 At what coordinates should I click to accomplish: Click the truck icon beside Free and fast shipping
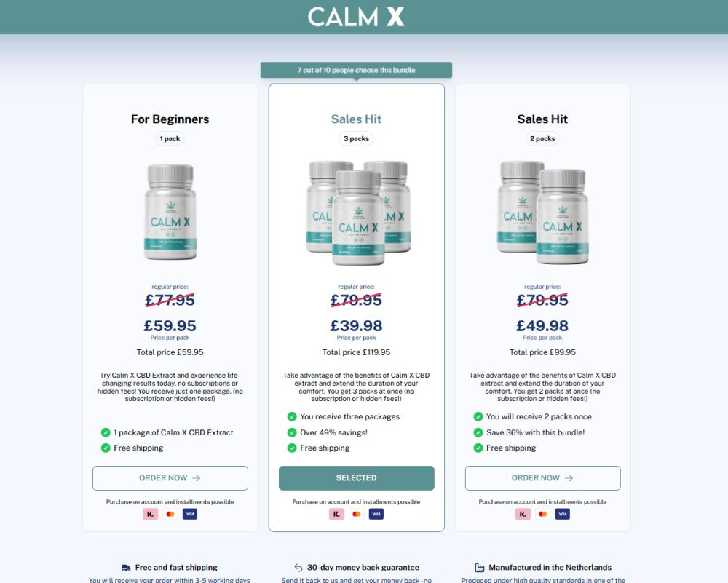click(126, 568)
